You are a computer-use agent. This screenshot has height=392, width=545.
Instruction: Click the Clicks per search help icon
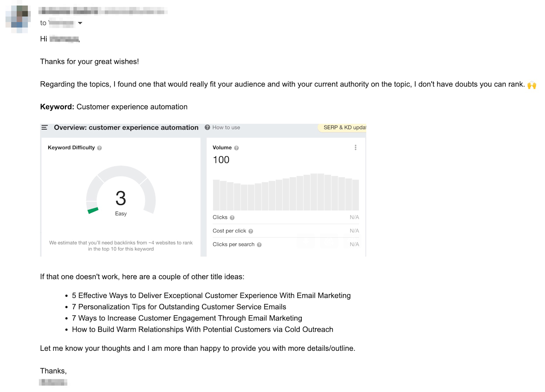(x=259, y=245)
